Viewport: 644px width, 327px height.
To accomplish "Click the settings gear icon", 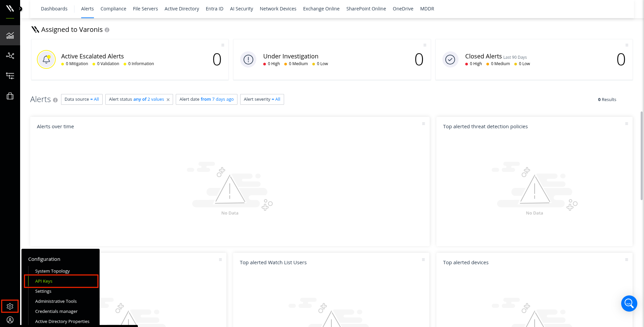I will pyautogui.click(x=10, y=306).
